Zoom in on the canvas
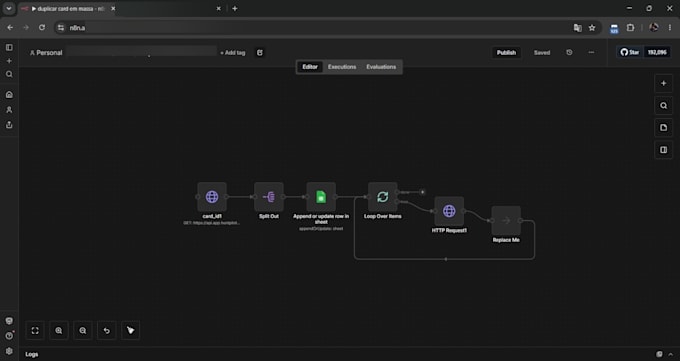 [59, 331]
